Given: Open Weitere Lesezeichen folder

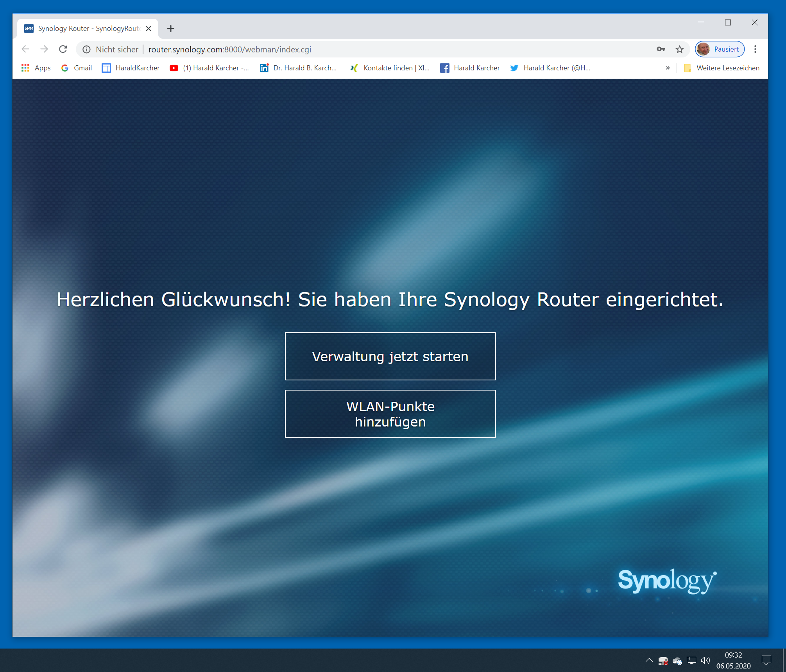Looking at the screenshot, I should pos(722,68).
